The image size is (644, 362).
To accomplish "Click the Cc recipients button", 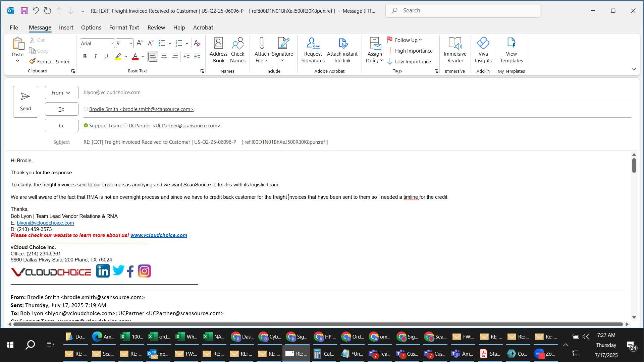I will tap(61, 125).
